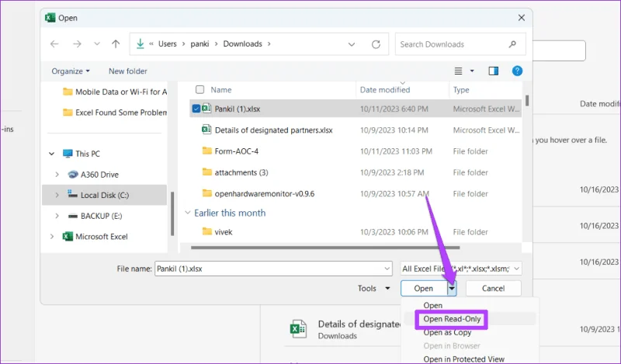This screenshot has height=364, width=621.
Task: Open Excel Found Some Problem folder in sidebar
Action: [115, 113]
